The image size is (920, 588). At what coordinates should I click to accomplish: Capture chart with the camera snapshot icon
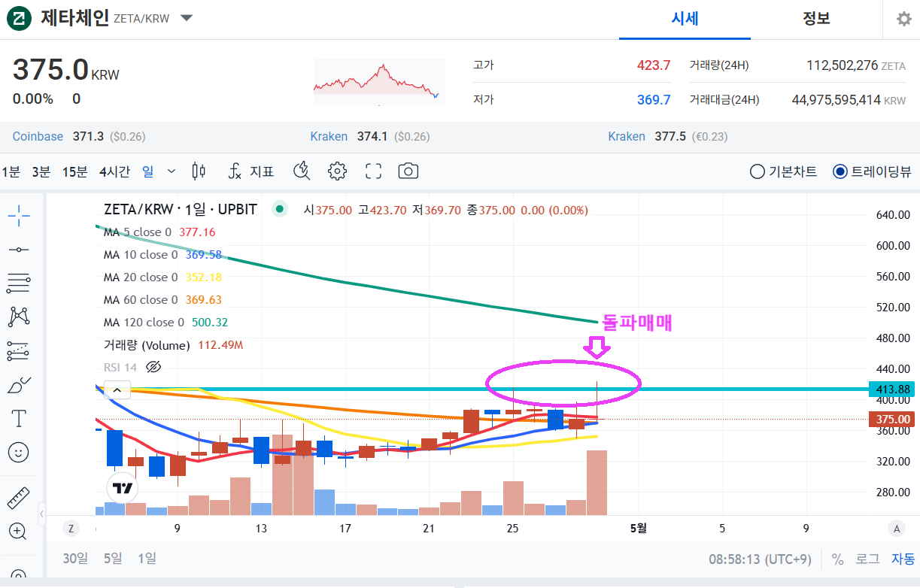pyautogui.click(x=408, y=171)
